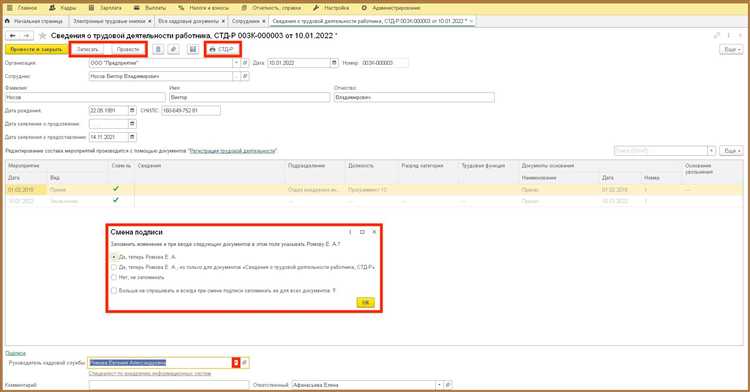This screenshot has width=750, height=392.
Task: Click the Записать button
Action: tap(88, 49)
